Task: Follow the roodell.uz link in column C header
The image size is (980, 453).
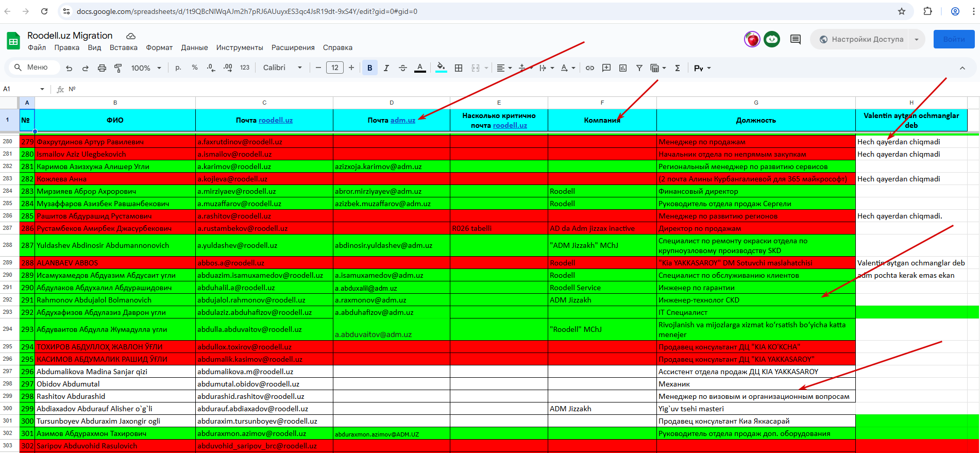Action: click(276, 120)
